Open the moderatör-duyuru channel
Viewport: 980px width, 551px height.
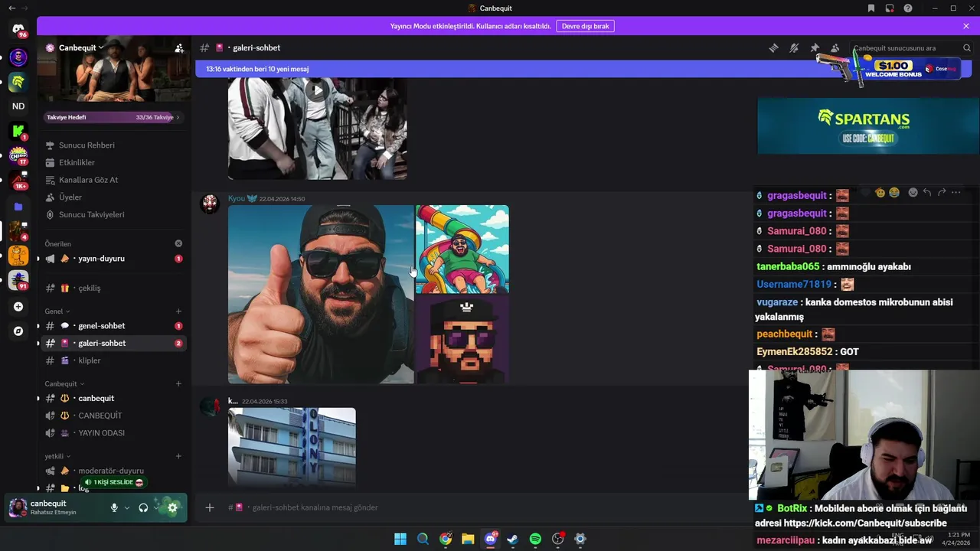click(x=113, y=471)
